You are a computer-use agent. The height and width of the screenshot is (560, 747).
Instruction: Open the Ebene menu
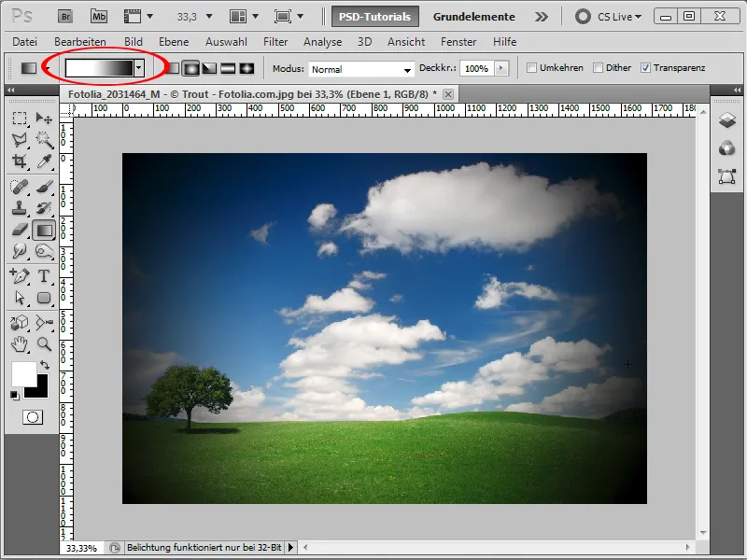(x=174, y=42)
